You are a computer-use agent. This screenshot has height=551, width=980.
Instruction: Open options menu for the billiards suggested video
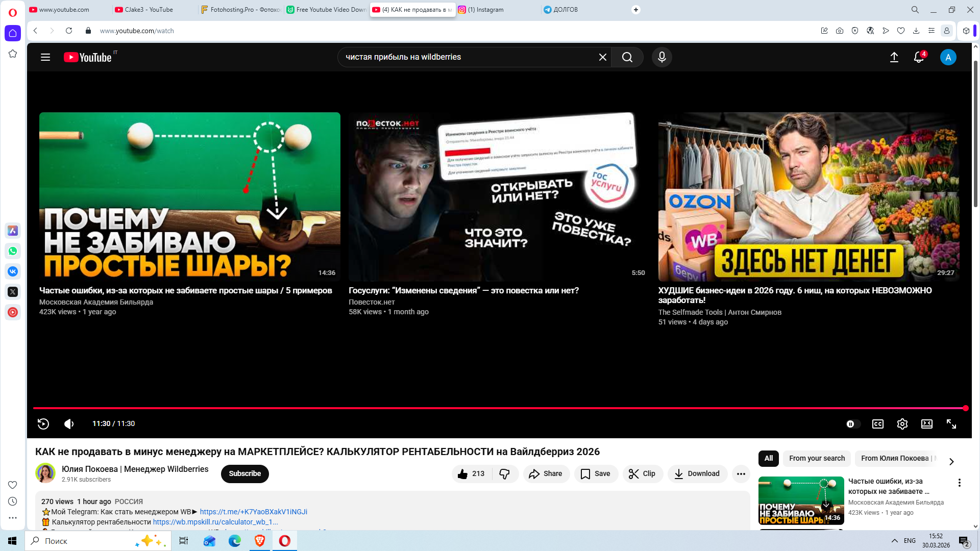959,483
